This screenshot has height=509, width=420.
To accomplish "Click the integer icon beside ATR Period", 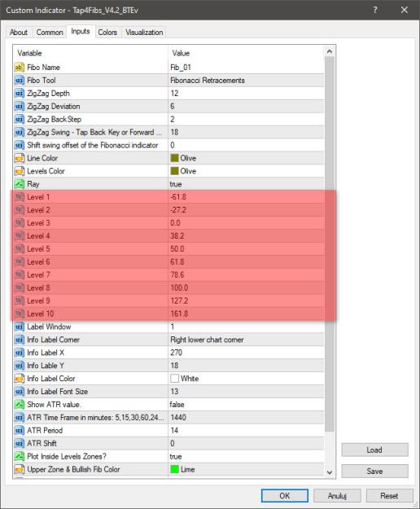I will (x=20, y=431).
